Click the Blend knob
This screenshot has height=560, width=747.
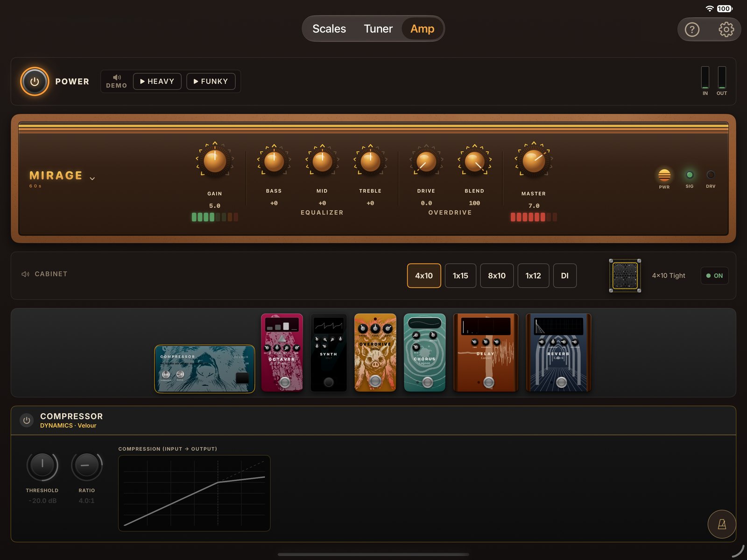(474, 161)
